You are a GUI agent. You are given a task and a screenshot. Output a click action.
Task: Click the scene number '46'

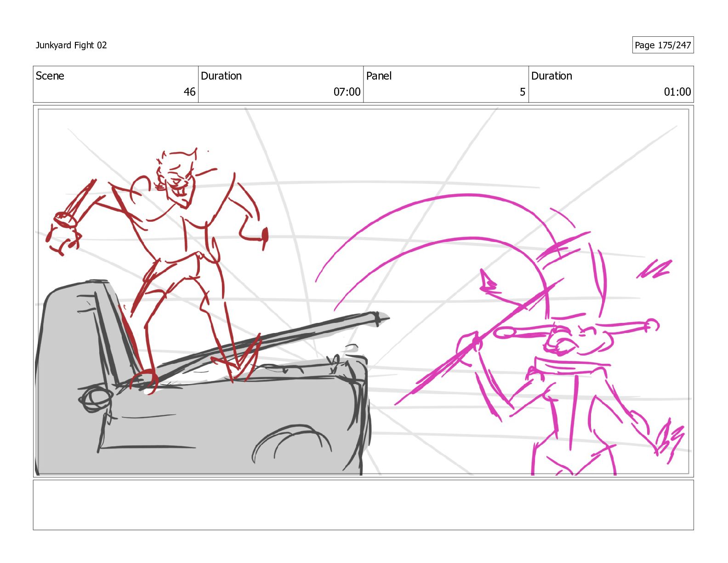[190, 92]
